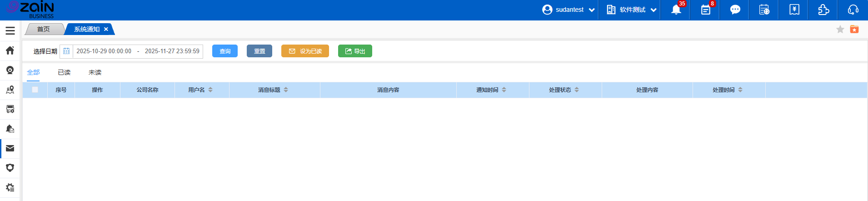Screen dimensions: 868x201
Task: Sort table by 用户名 column
Action: [210, 90]
